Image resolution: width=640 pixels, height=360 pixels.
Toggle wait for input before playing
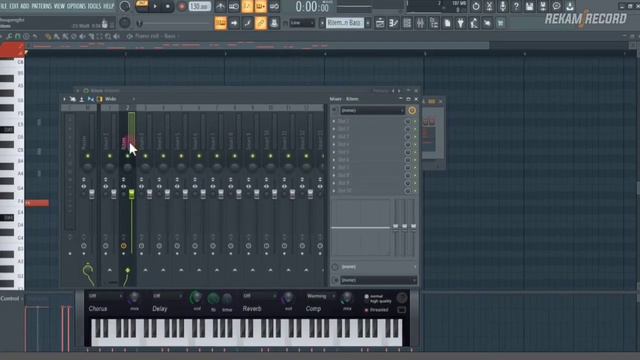pos(234,6)
